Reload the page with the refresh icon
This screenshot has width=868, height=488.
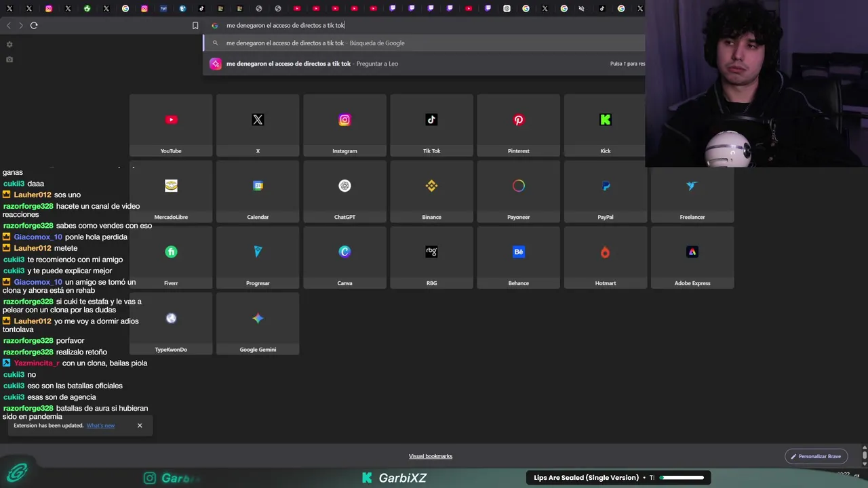pyautogui.click(x=34, y=25)
